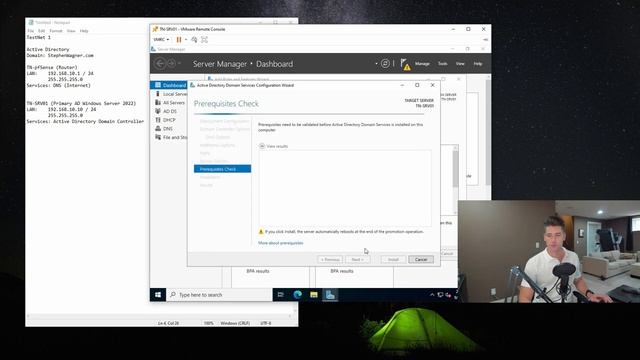Image resolution: width=640 pixels, height=360 pixels.
Task: Open the notifications flag with warning
Action: pos(405,64)
